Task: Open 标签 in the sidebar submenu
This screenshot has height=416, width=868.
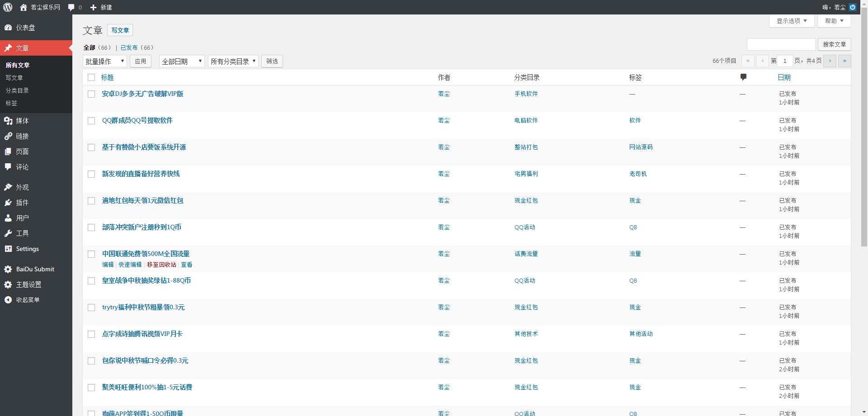Action: [11, 103]
